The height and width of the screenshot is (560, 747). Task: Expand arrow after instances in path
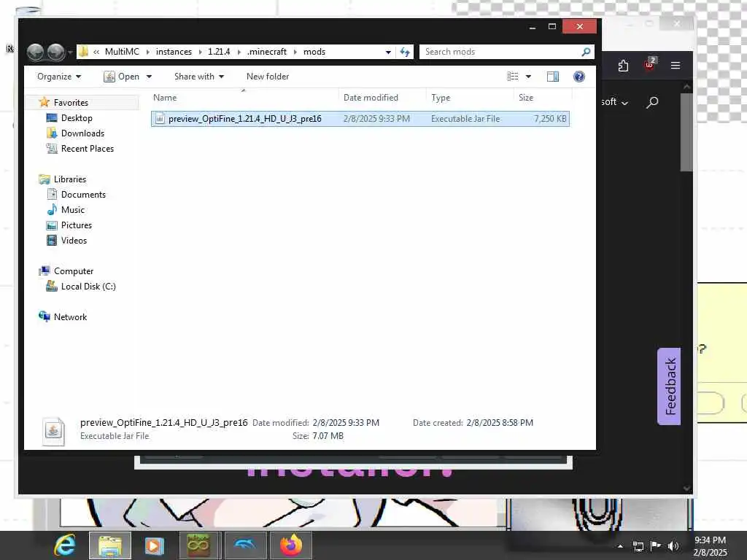[x=200, y=52]
